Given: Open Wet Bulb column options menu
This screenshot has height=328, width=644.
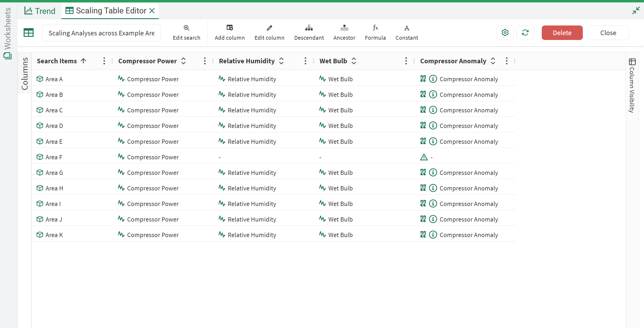Looking at the screenshot, I should (x=406, y=61).
